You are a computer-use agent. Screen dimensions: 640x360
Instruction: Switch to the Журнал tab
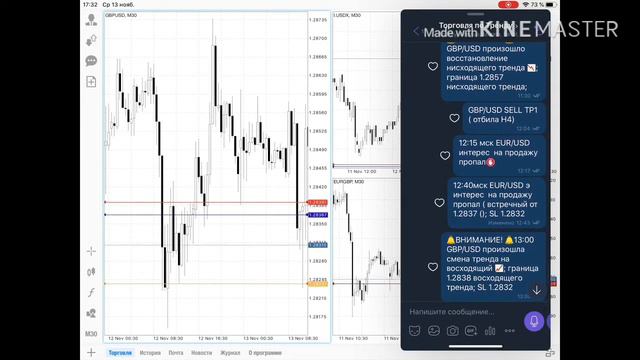pos(230,353)
